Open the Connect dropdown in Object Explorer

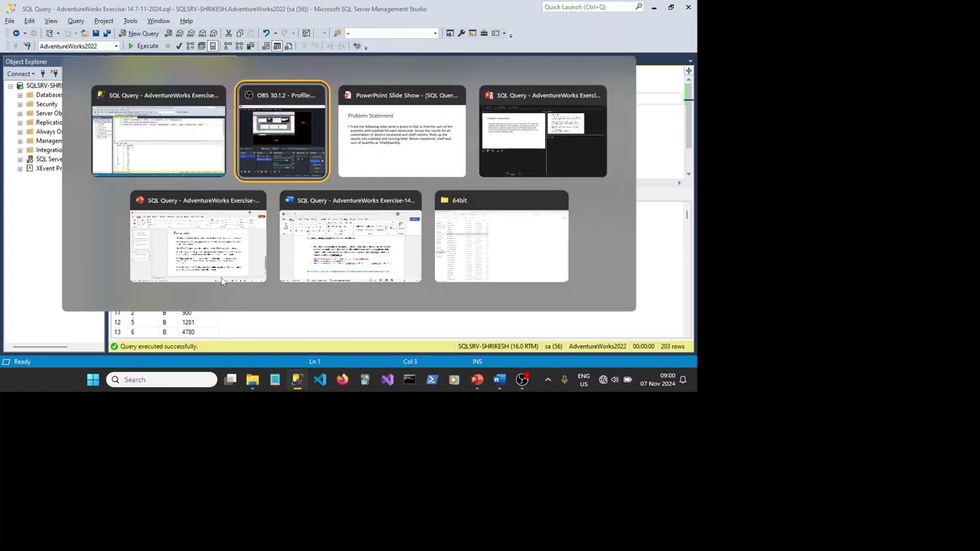point(21,73)
